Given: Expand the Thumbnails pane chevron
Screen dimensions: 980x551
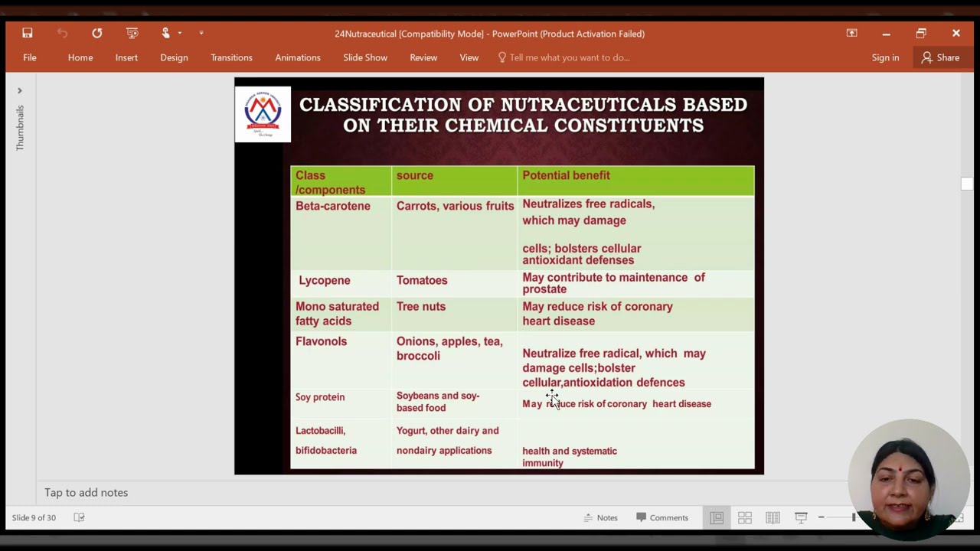Looking at the screenshot, I should pos(20,90).
